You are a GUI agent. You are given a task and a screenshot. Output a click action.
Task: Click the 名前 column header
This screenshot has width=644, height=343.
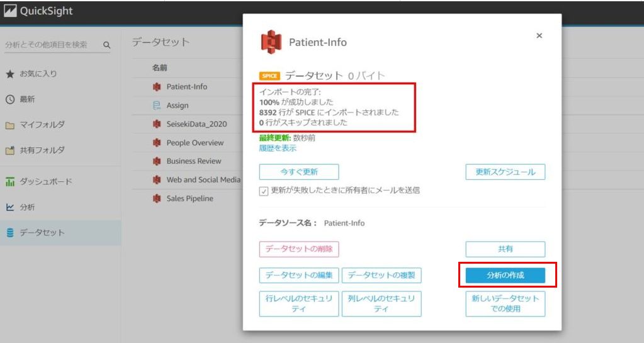point(160,68)
